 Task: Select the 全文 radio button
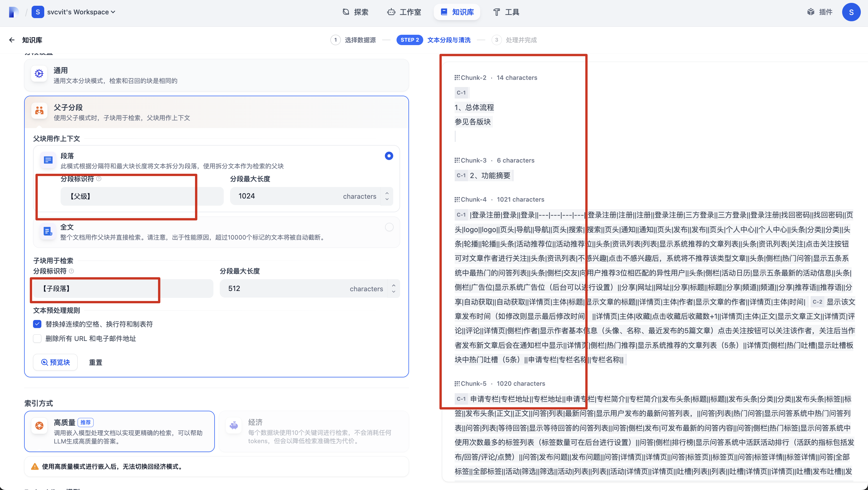coord(389,227)
